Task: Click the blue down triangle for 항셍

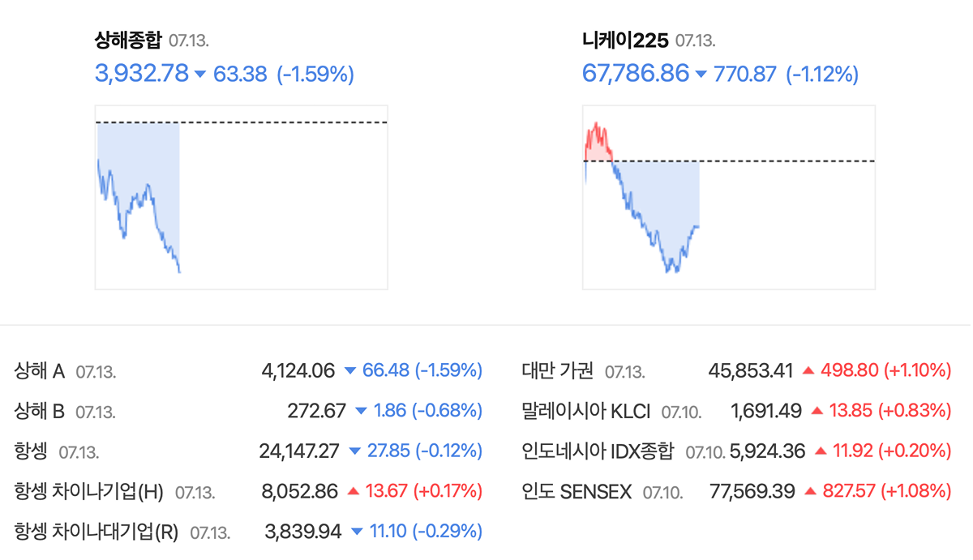Action: (x=355, y=451)
